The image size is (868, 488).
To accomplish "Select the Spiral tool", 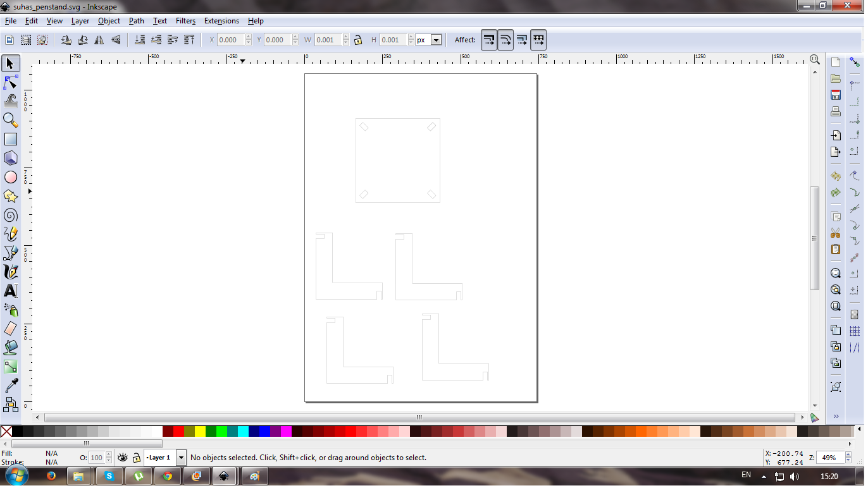I will (x=10, y=215).
